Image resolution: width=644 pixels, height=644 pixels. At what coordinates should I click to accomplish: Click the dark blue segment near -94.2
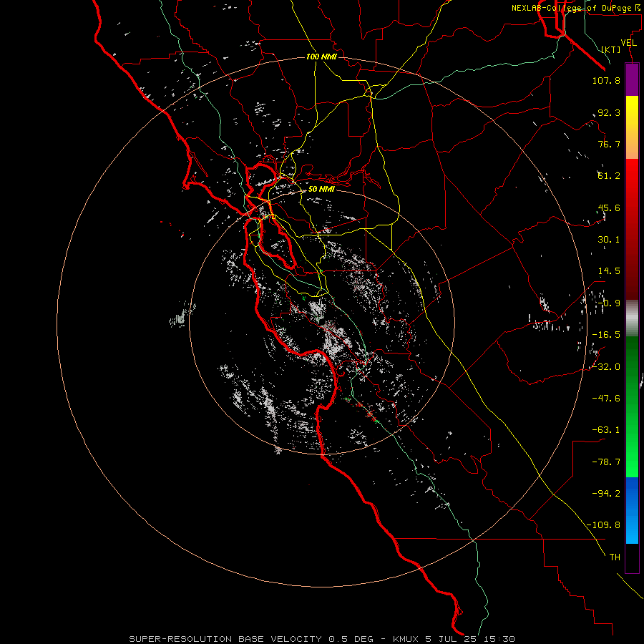[x=632, y=493]
